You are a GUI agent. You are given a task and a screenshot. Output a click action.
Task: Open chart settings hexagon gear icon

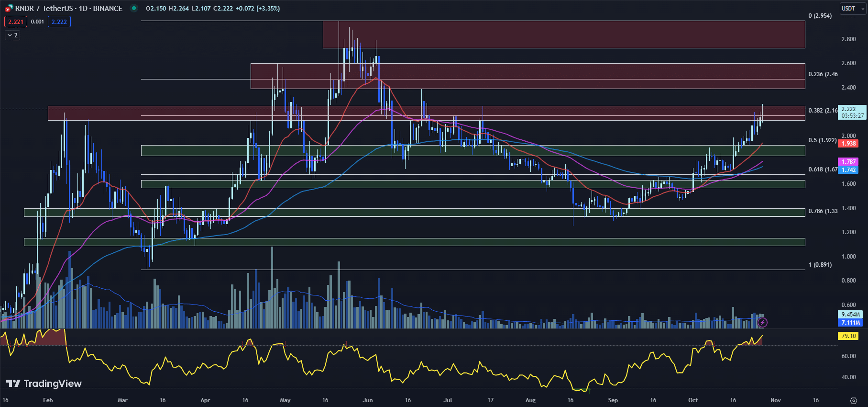coord(853,400)
